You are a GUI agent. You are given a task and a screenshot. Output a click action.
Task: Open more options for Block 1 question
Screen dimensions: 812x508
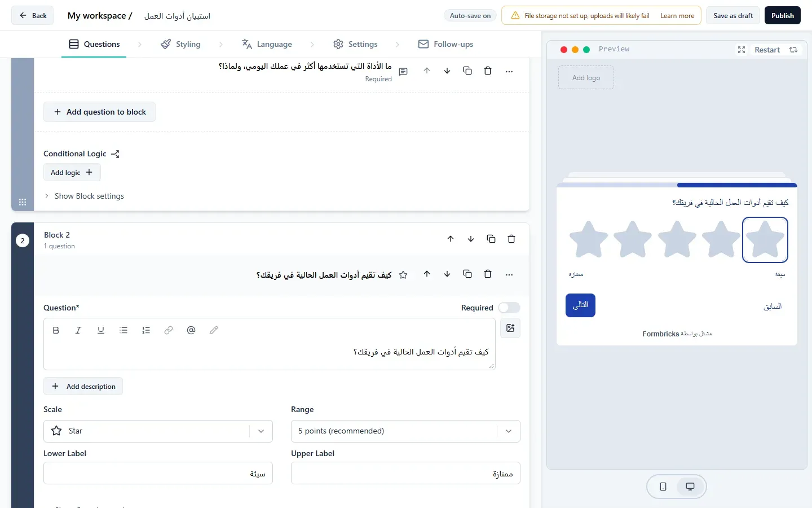tap(509, 71)
